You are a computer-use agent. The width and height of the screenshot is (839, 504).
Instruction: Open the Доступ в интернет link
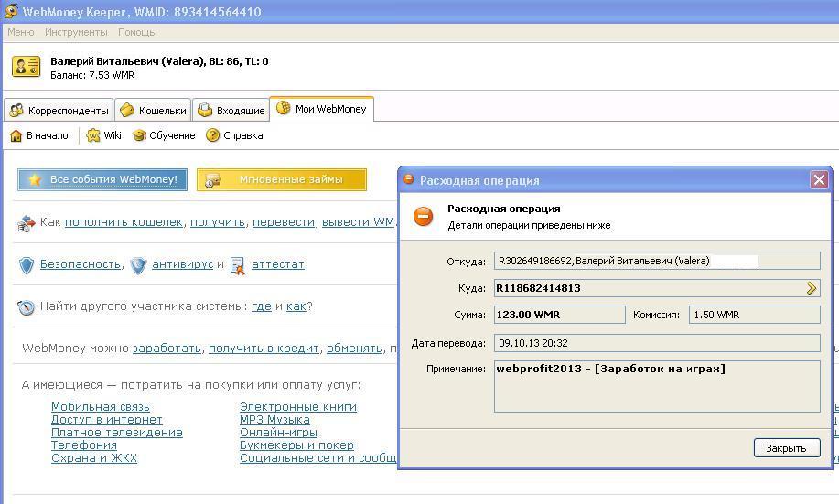tap(107, 420)
